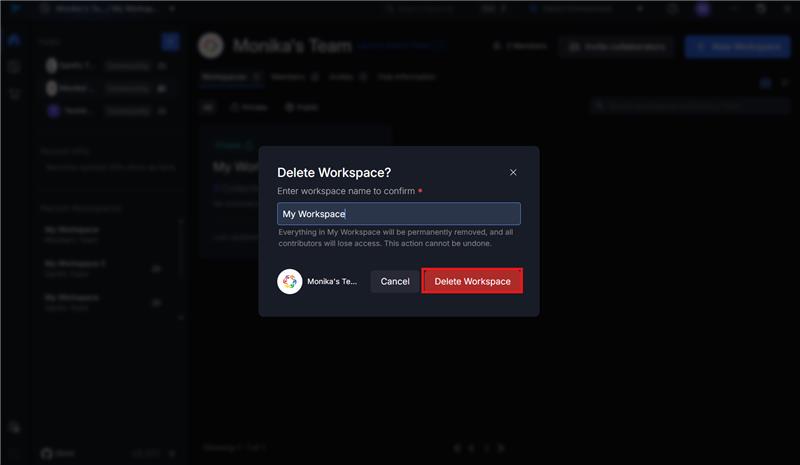This screenshot has width=800, height=465.
Task: Close the Delete Workspace dialog
Action: coord(513,173)
